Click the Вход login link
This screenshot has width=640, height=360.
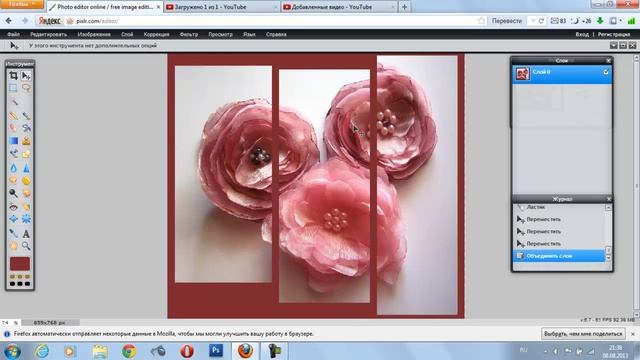(582, 34)
